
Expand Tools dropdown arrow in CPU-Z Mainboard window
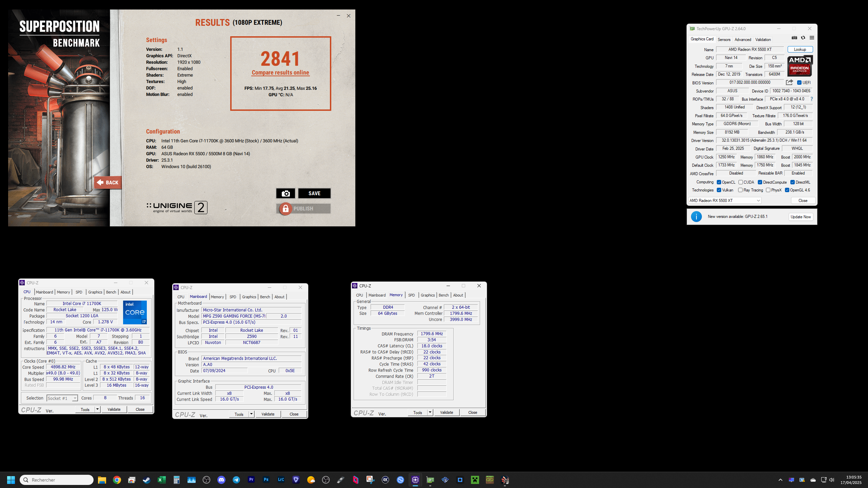coord(251,414)
